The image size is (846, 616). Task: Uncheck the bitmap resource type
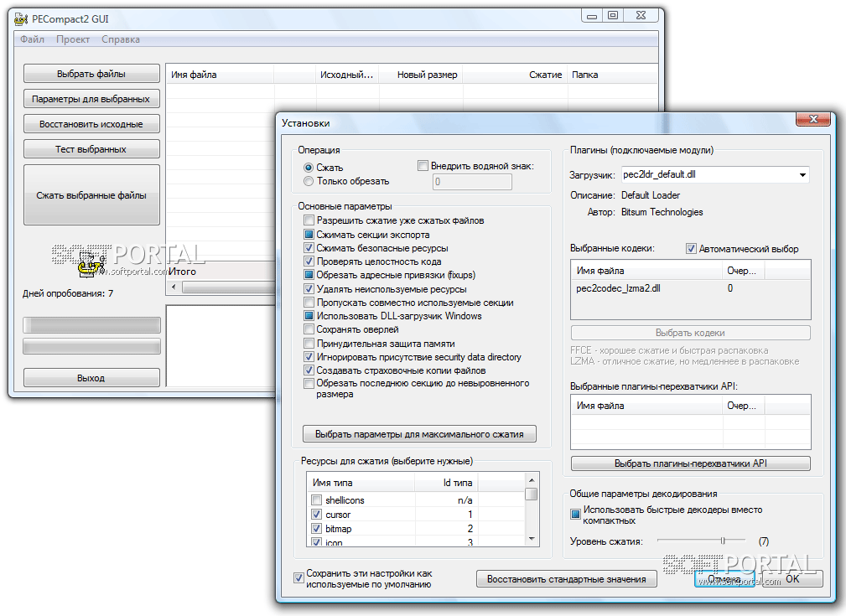[x=317, y=528]
